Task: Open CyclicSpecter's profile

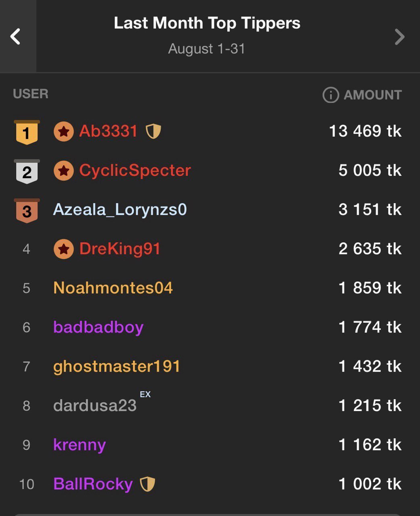Action: tap(135, 170)
